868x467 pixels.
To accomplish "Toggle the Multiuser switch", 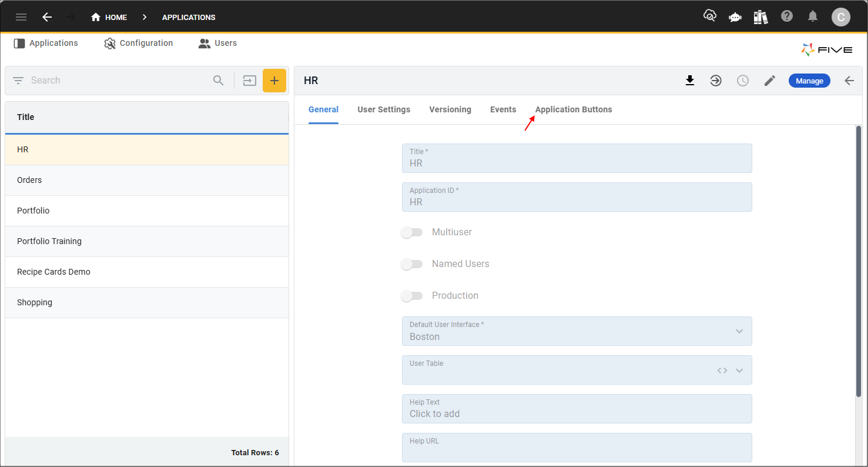I will click(x=412, y=232).
